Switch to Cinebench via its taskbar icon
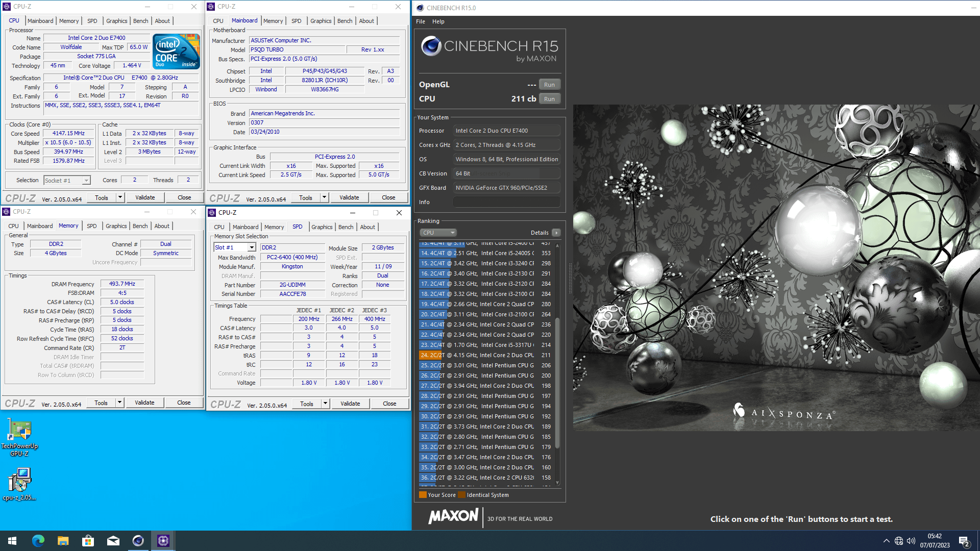980x551 pixels. pos(138,541)
